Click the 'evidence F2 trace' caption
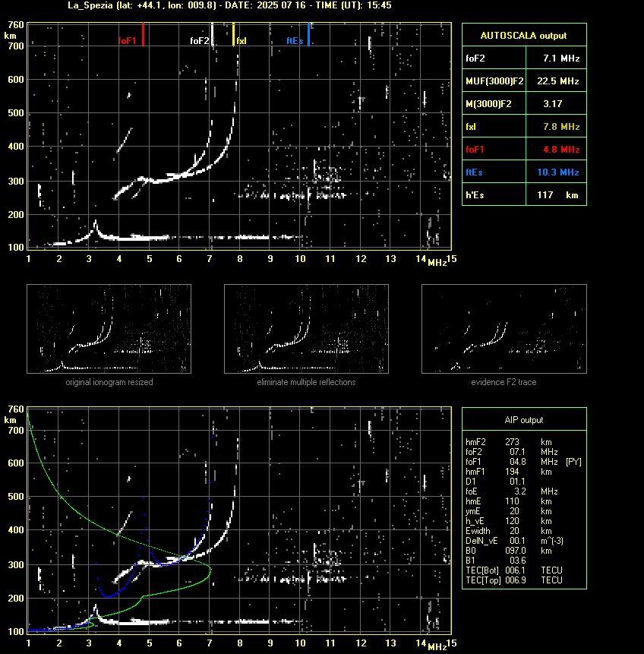Viewport: 644px width, 654px height. [x=504, y=382]
